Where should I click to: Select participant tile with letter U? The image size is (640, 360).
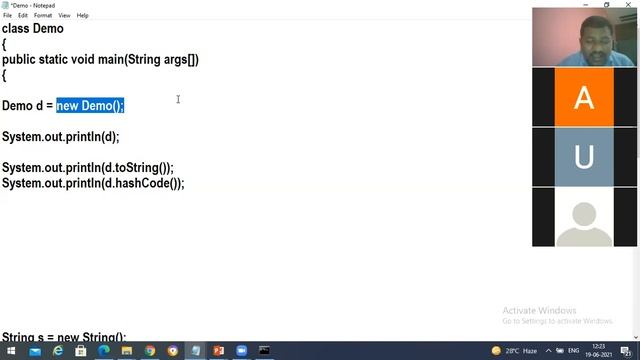point(584,157)
